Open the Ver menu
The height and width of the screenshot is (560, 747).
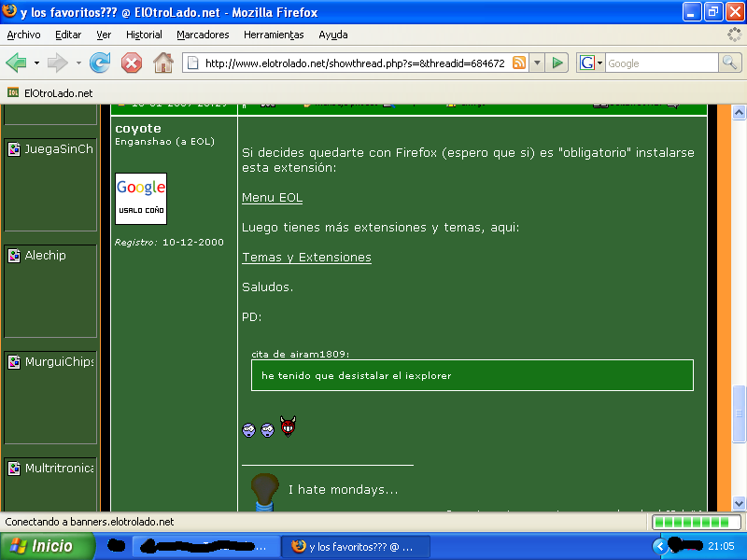[104, 35]
